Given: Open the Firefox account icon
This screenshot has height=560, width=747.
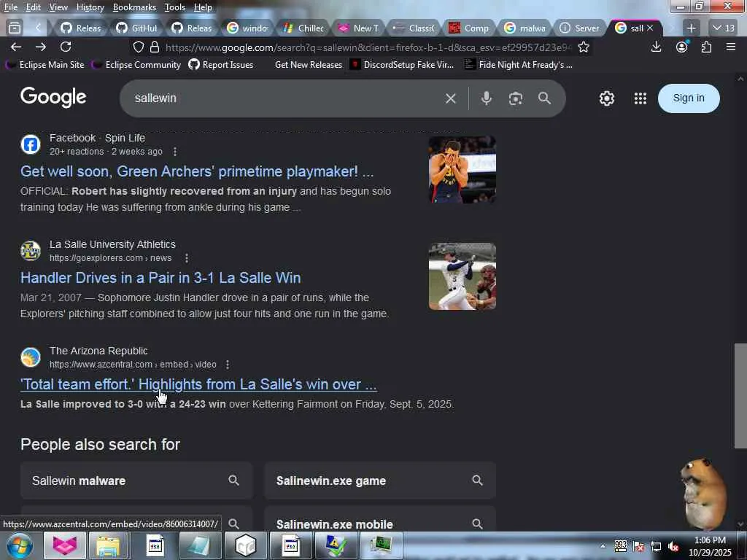Looking at the screenshot, I should pos(682,47).
